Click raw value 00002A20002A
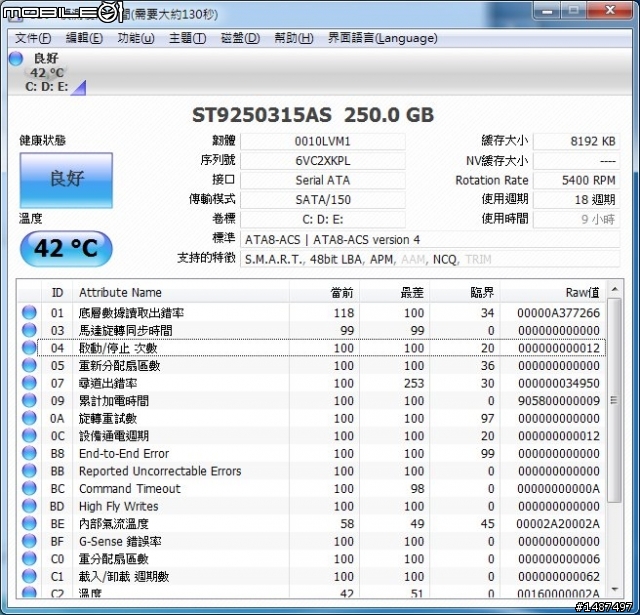This screenshot has height=615, width=640. [x=558, y=524]
